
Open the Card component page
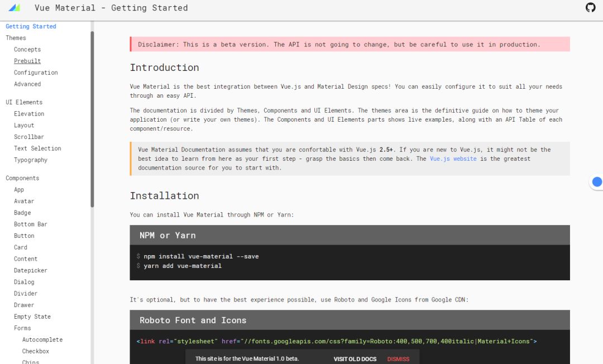coord(21,247)
